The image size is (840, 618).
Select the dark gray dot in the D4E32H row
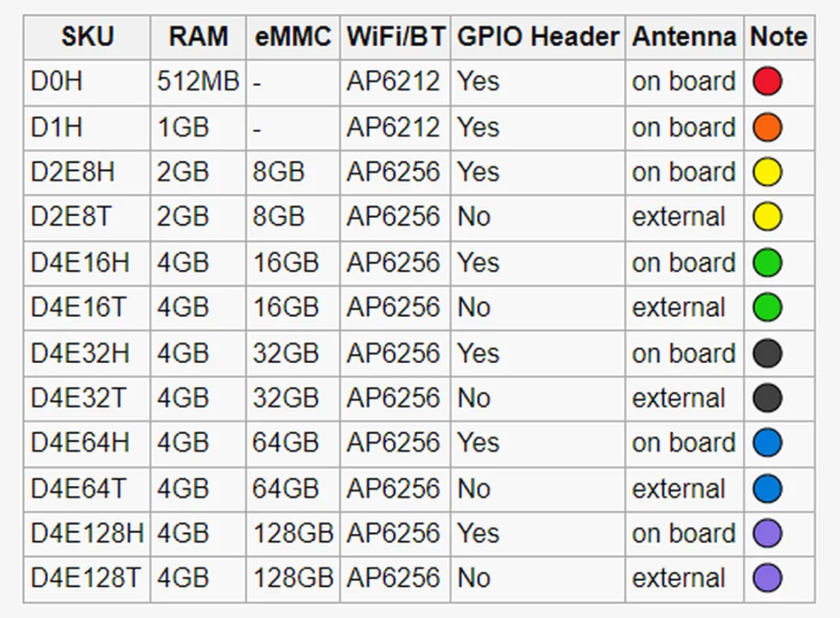tap(767, 353)
